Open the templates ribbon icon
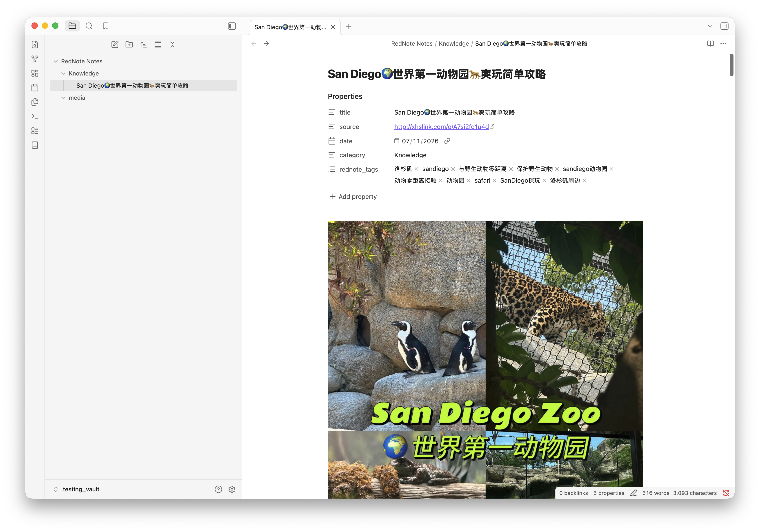This screenshot has width=760, height=532. pyautogui.click(x=35, y=102)
